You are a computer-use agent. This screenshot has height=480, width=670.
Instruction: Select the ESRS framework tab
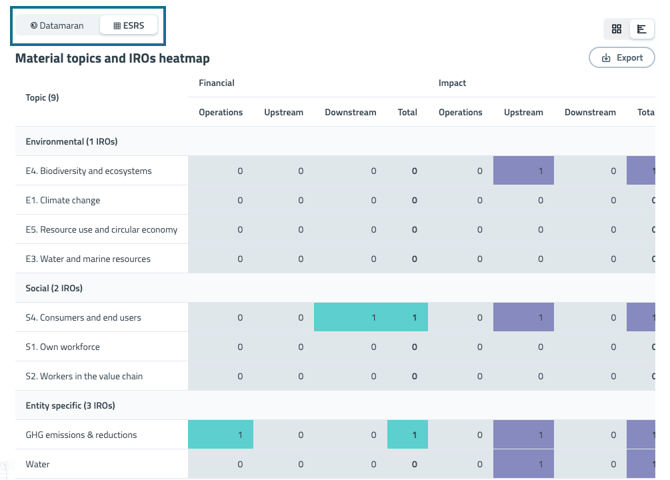(x=128, y=25)
